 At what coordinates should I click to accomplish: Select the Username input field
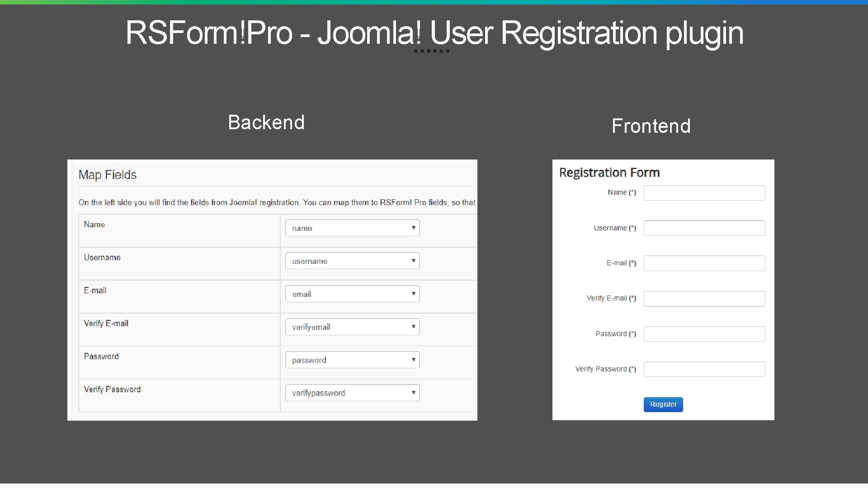704,228
